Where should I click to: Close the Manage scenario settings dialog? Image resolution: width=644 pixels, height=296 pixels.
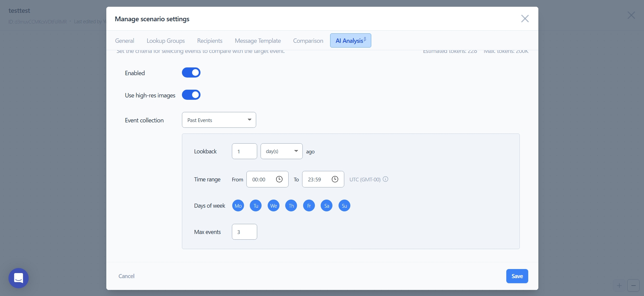click(525, 19)
